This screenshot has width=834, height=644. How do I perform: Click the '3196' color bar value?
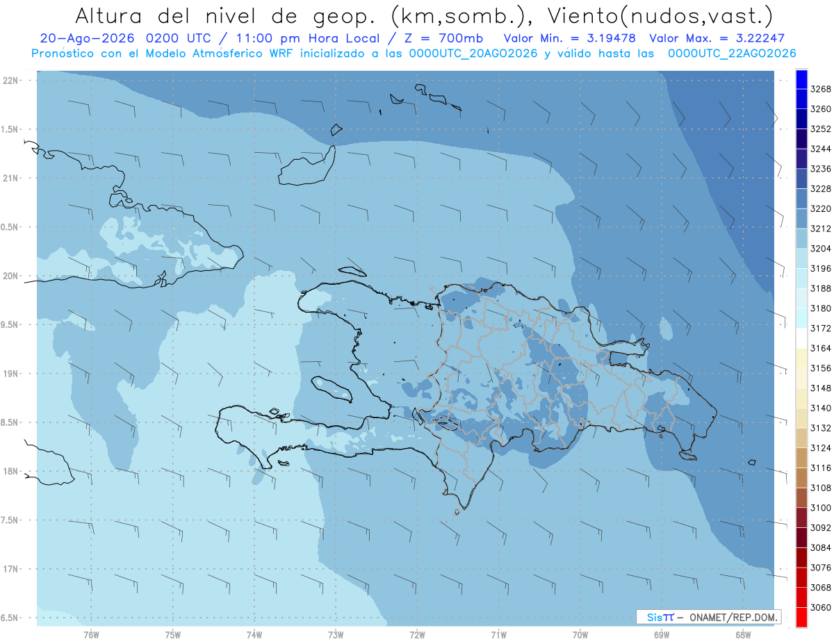(x=821, y=268)
